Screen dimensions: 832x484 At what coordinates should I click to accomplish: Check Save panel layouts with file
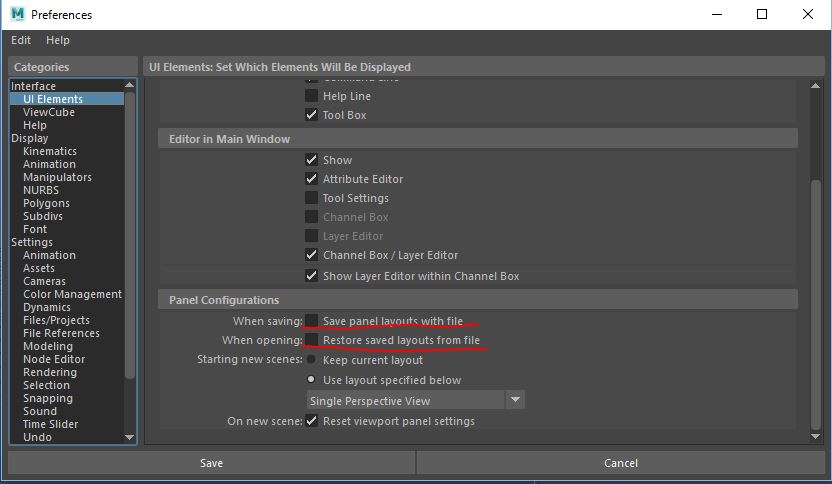pyautogui.click(x=312, y=321)
